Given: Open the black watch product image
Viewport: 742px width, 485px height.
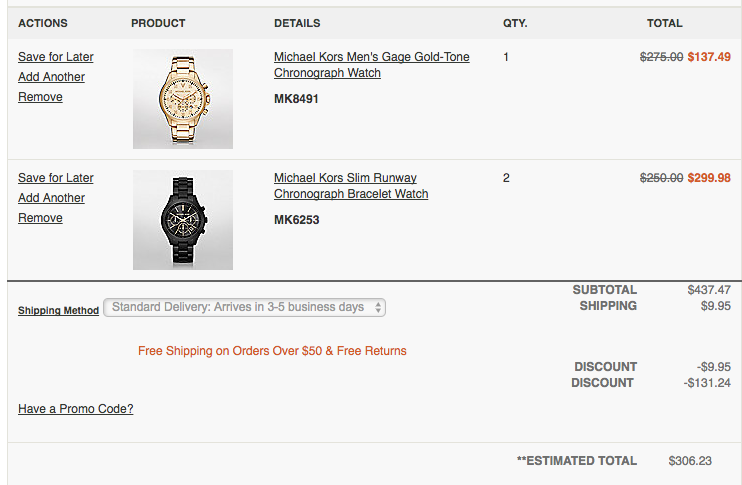Looking at the screenshot, I should (183, 220).
